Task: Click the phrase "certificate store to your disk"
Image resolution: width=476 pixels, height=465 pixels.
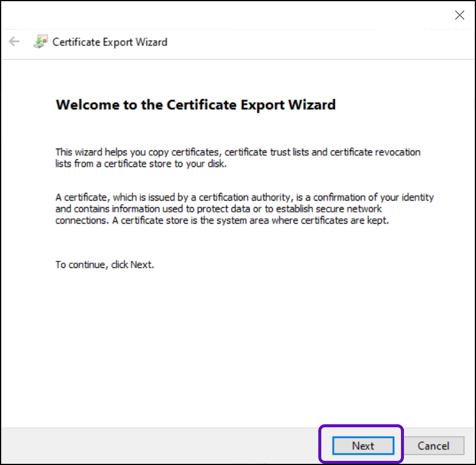Action: (x=164, y=164)
